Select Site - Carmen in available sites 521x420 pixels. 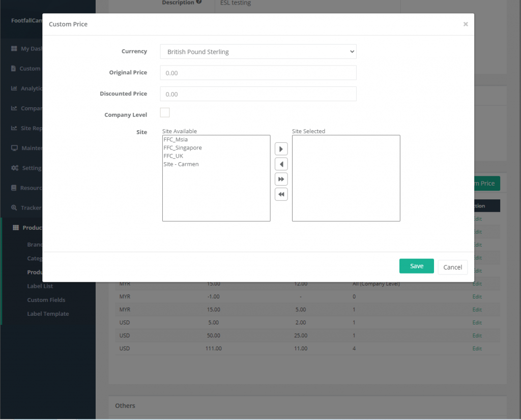(x=181, y=164)
